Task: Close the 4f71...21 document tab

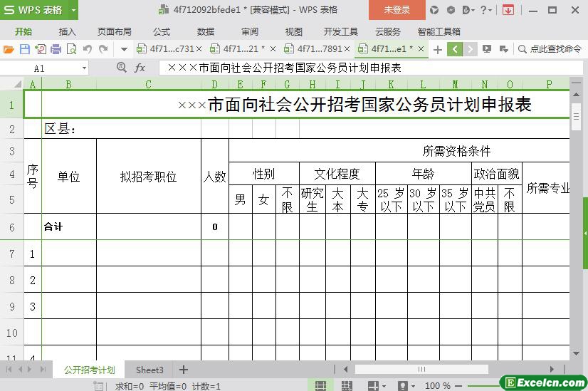Action: [273, 48]
